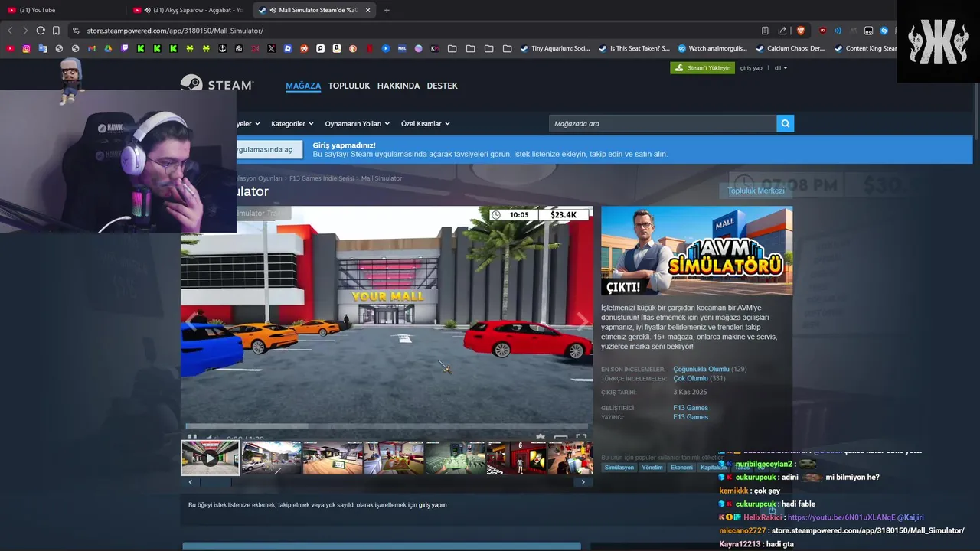
Task: Open the 'Is This Seat Taken?' bookmark
Action: point(634,48)
